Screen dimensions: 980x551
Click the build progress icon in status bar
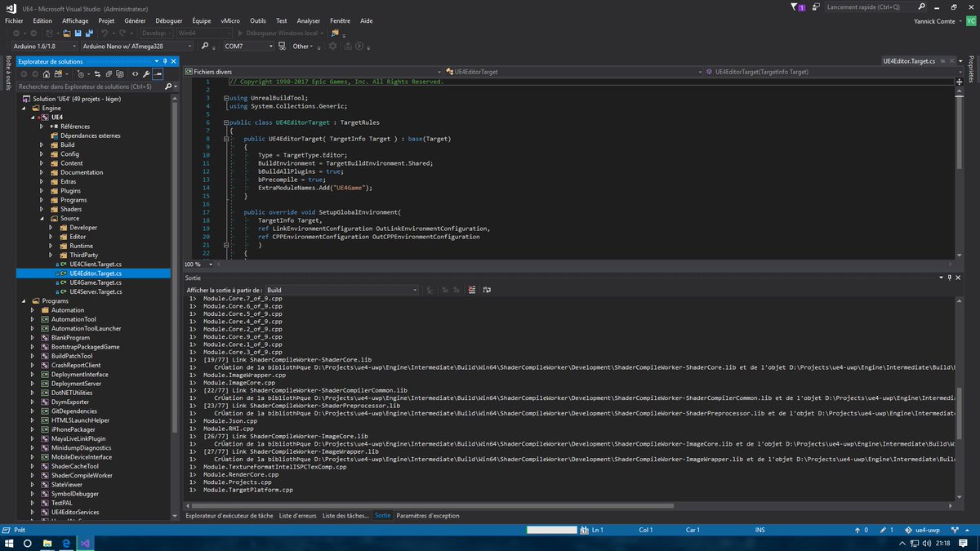coord(584,530)
